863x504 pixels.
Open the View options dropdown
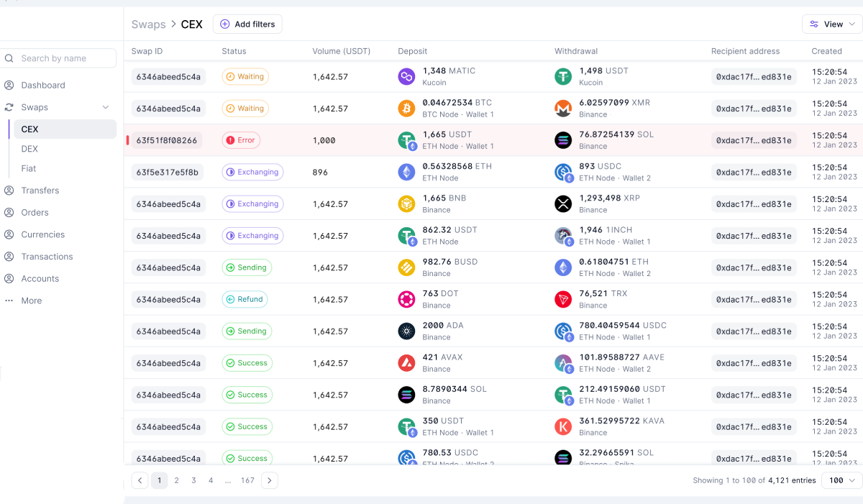click(831, 24)
